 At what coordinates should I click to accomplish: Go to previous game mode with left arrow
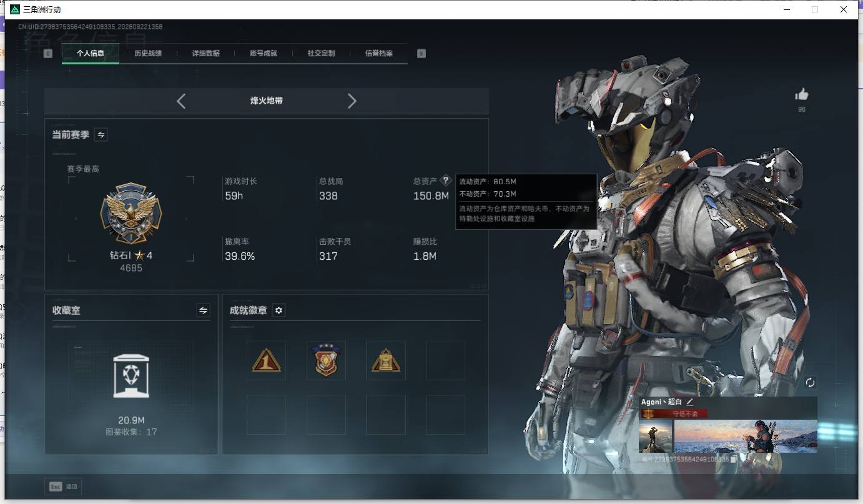(x=181, y=101)
